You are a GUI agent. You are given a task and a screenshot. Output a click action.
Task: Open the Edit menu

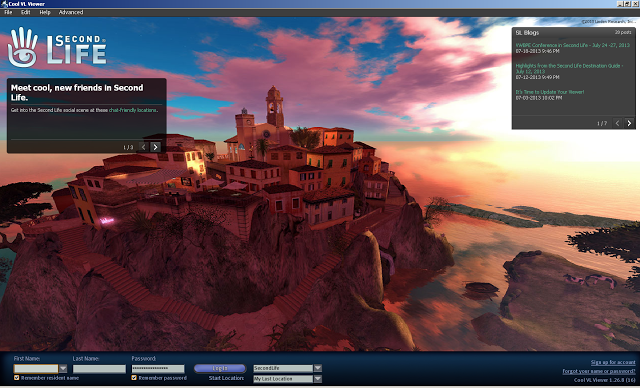click(x=26, y=12)
